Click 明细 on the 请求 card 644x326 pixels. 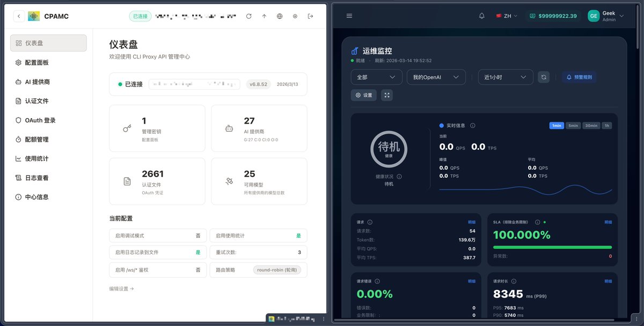(x=472, y=222)
